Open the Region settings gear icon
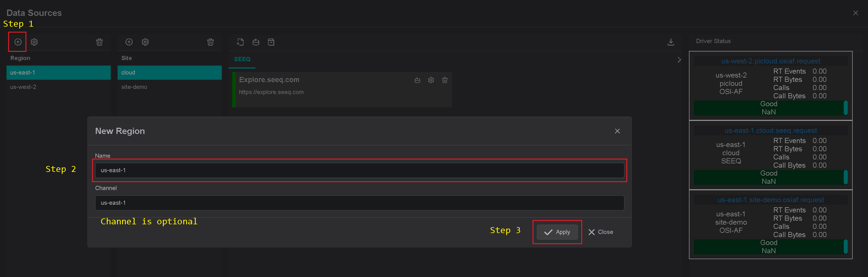Image resolution: width=868 pixels, height=277 pixels. tap(34, 42)
